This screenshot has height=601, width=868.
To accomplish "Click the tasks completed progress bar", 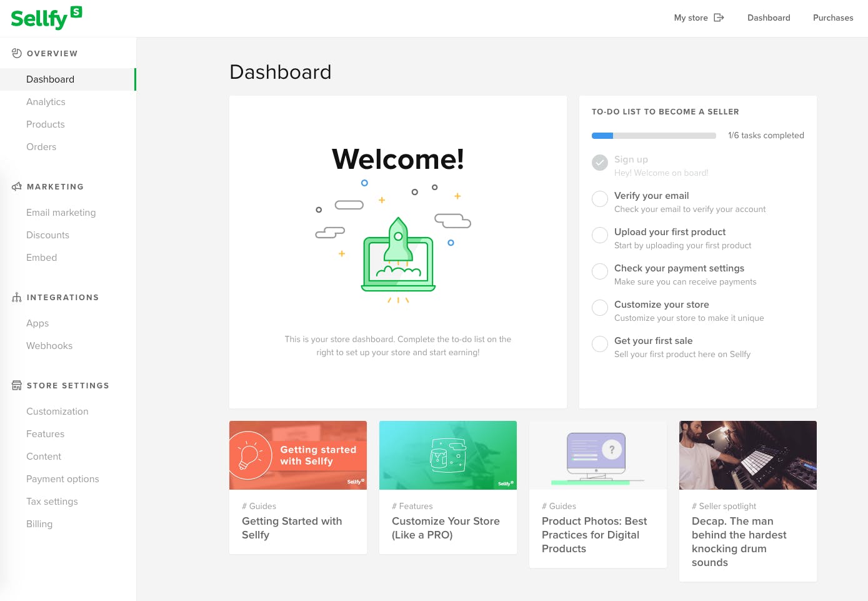I will (x=654, y=136).
